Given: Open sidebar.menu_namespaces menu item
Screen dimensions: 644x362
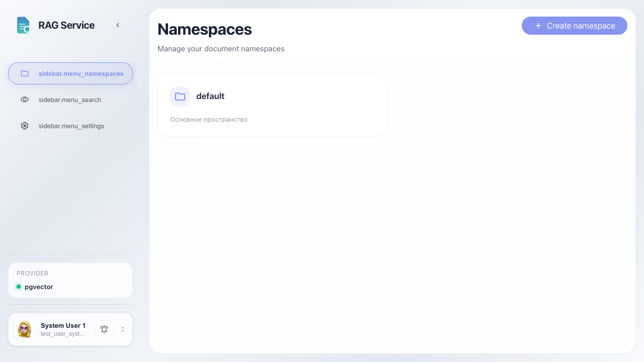Looking at the screenshot, I should 70,73.
